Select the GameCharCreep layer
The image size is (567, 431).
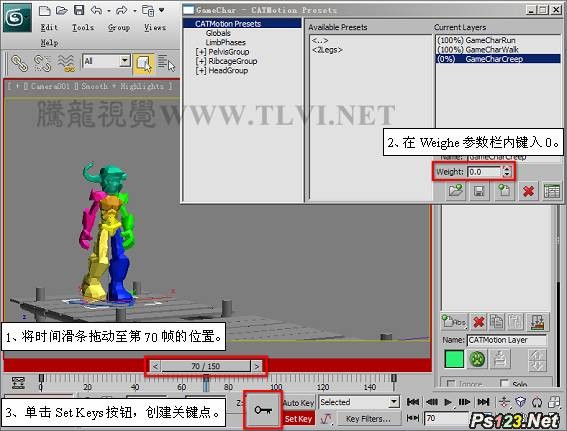coord(498,59)
